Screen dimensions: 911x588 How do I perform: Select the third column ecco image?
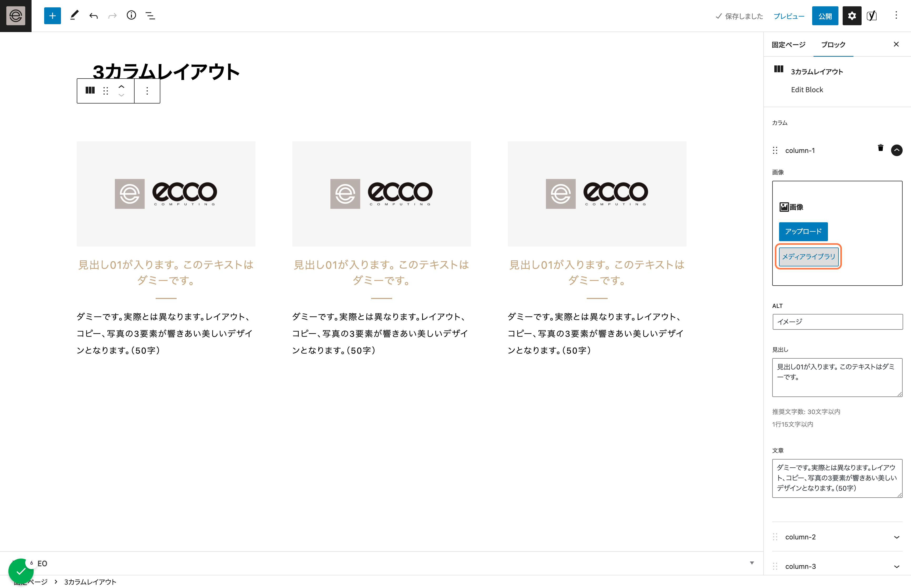click(597, 194)
